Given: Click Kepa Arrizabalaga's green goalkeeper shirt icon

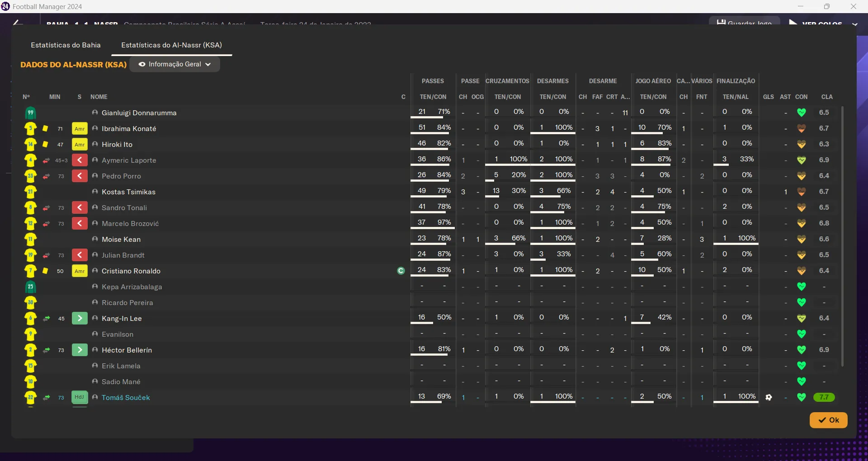Looking at the screenshot, I should 30,287.
